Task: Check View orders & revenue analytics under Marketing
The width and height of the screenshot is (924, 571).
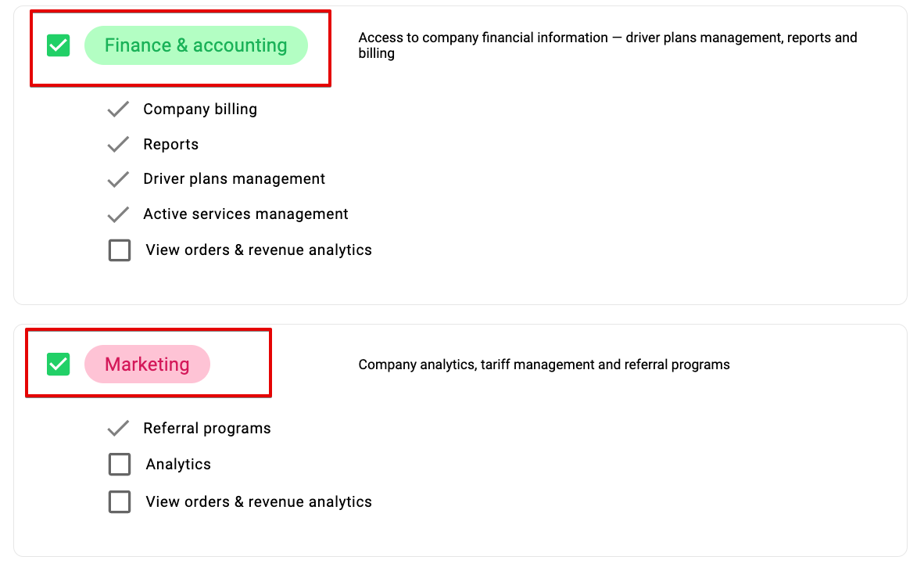Action: point(120,502)
